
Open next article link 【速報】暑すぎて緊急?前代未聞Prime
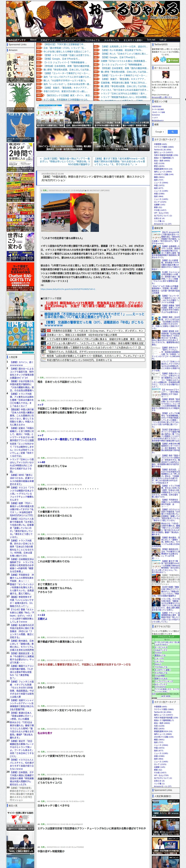120,161
